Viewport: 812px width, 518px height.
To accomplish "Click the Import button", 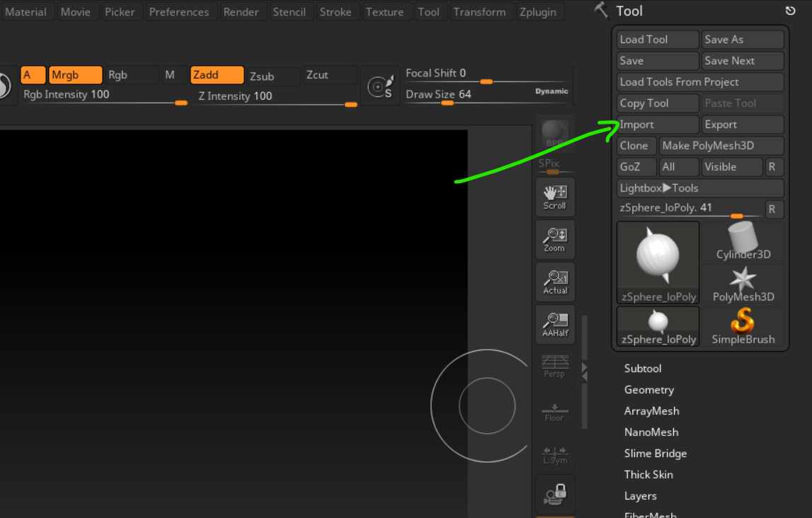I will pos(658,125).
